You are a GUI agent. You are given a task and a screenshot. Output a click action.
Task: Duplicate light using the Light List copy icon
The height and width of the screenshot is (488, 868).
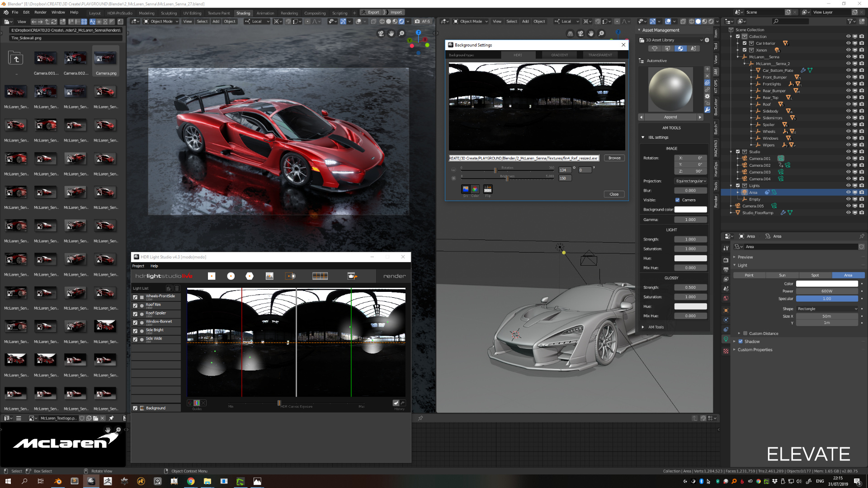coord(169,288)
